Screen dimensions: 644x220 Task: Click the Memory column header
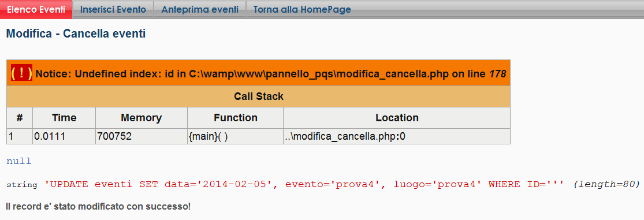coord(142,118)
